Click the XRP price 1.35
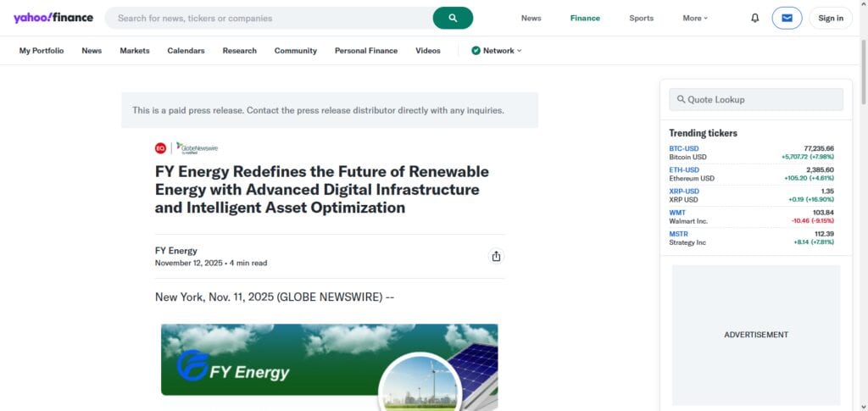 point(827,192)
